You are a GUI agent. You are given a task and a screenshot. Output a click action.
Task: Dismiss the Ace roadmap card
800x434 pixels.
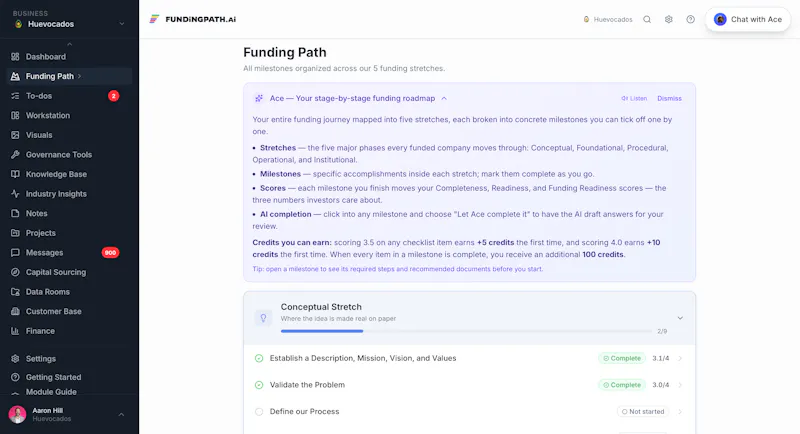click(669, 98)
